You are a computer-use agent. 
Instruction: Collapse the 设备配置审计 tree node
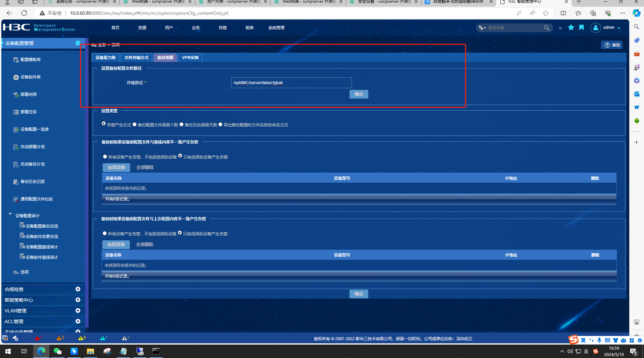(x=10, y=214)
